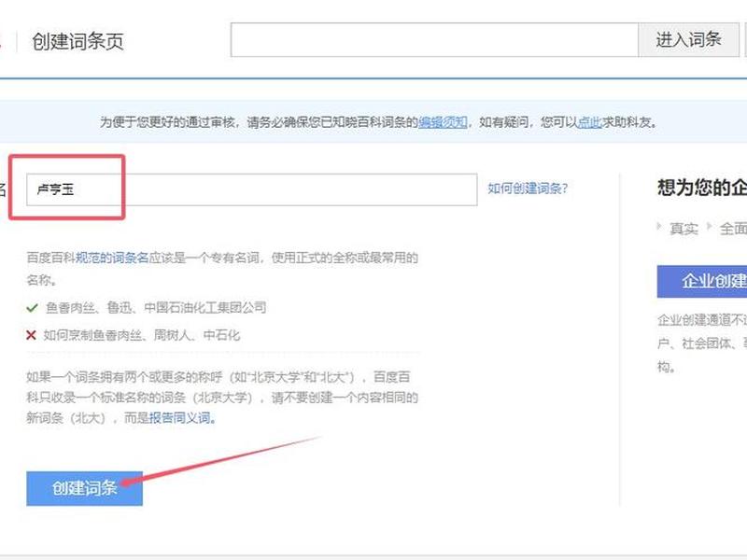This screenshot has height=560, width=747.
Task: Click the red cross icon beside 如何烹制鱼香肉丝
Action: click(x=32, y=335)
